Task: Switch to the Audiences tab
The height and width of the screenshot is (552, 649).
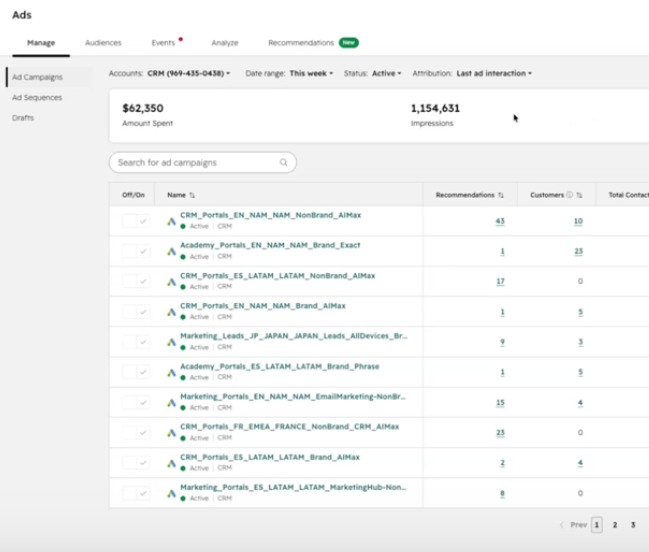Action: 103,43
